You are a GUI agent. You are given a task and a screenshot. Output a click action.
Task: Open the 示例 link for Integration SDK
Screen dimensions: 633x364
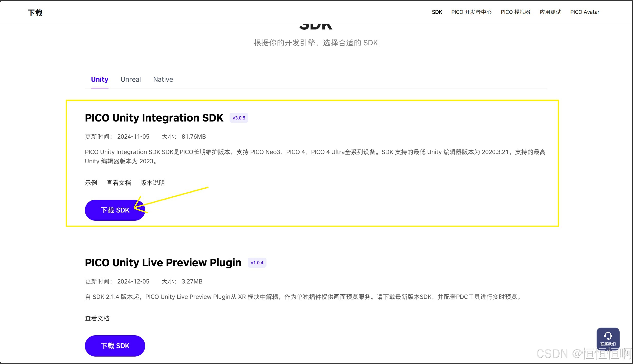pyautogui.click(x=91, y=183)
